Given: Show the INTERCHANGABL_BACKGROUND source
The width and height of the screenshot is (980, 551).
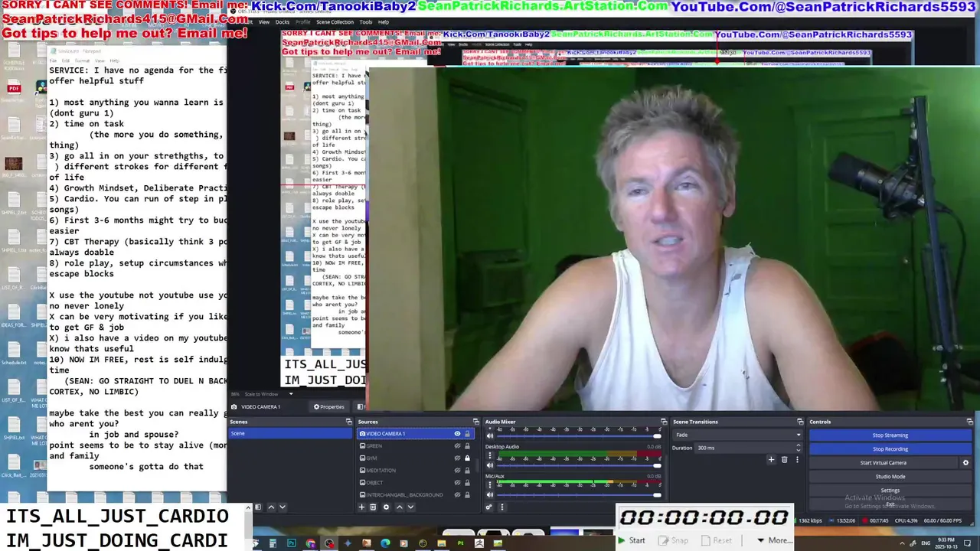Looking at the screenshot, I should [457, 495].
